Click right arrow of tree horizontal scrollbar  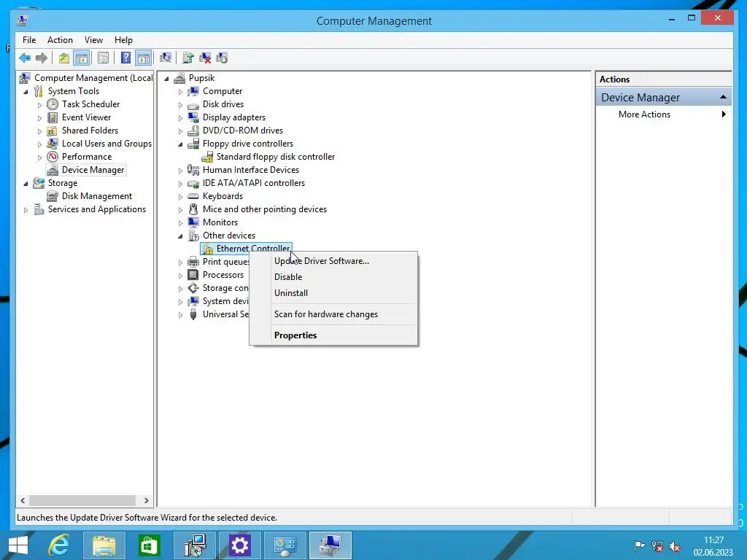pos(146,500)
